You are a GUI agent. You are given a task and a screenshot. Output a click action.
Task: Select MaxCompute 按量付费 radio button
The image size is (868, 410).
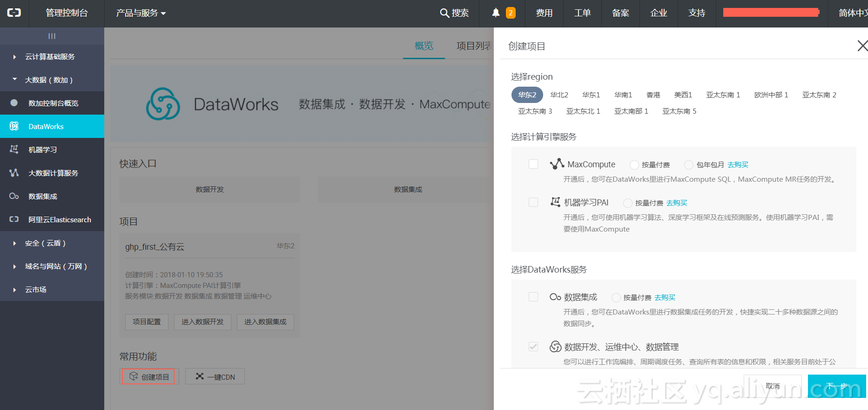click(634, 164)
